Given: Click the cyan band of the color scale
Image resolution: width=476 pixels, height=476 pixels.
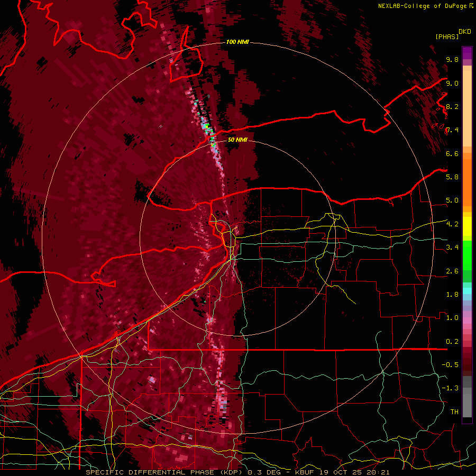Looking at the screenshot, I should pyautogui.click(x=467, y=291).
